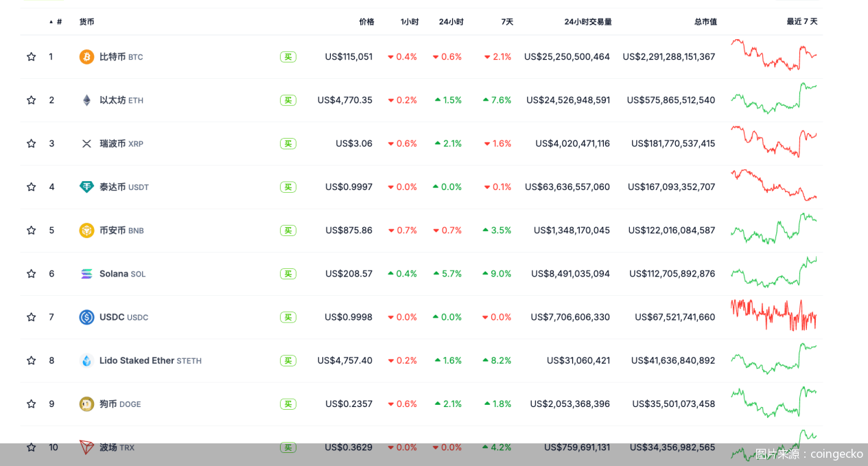The width and height of the screenshot is (868, 466).
Task: Click the Tether USDT coin icon
Action: tap(86, 187)
